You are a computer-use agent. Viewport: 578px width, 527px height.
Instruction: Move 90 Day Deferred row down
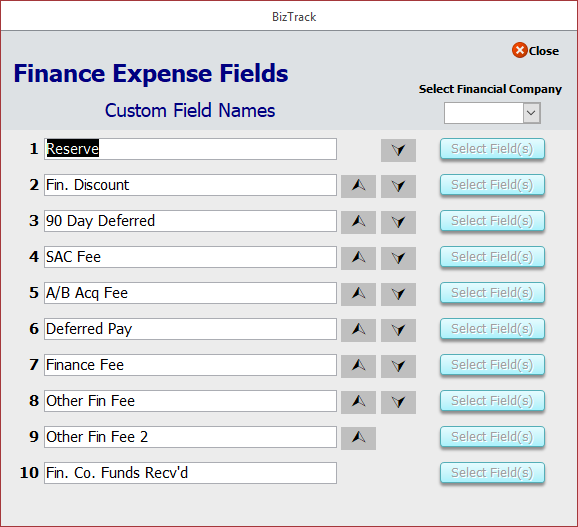tap(398, 222)
